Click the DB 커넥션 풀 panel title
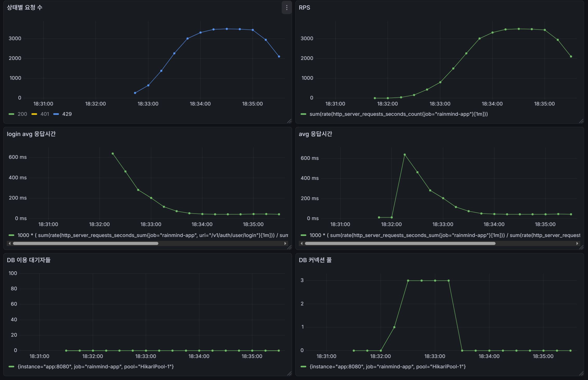 (315, 260)
